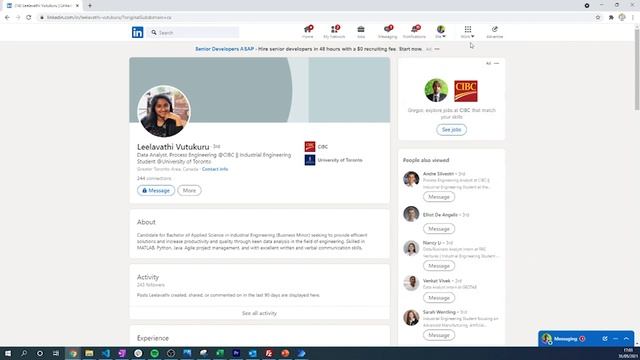Open Spotify from the taskbar
The image size is (640, 360).
155,353
